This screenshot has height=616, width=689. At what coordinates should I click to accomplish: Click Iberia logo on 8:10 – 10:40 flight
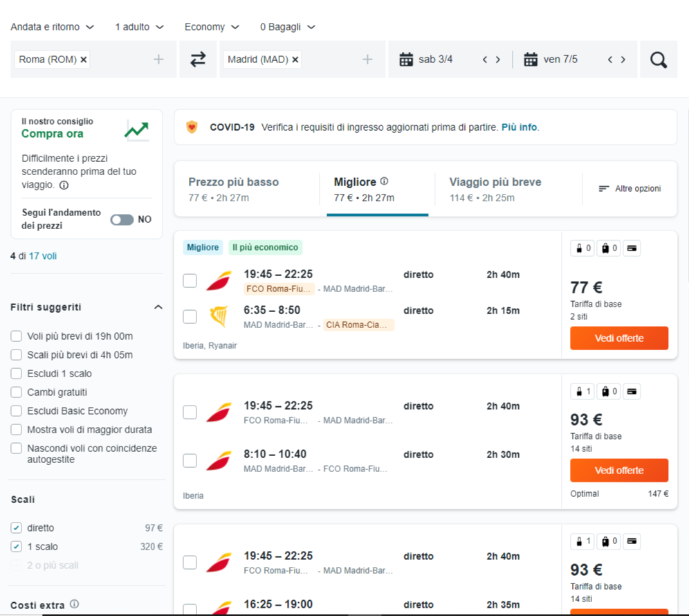point(219,461)
